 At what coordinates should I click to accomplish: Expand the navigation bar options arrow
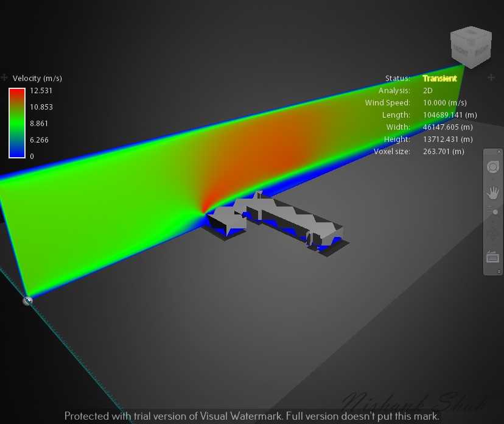499,272
